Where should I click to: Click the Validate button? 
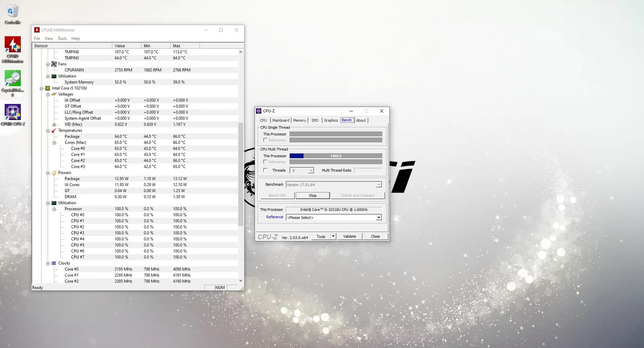(349, 236)
